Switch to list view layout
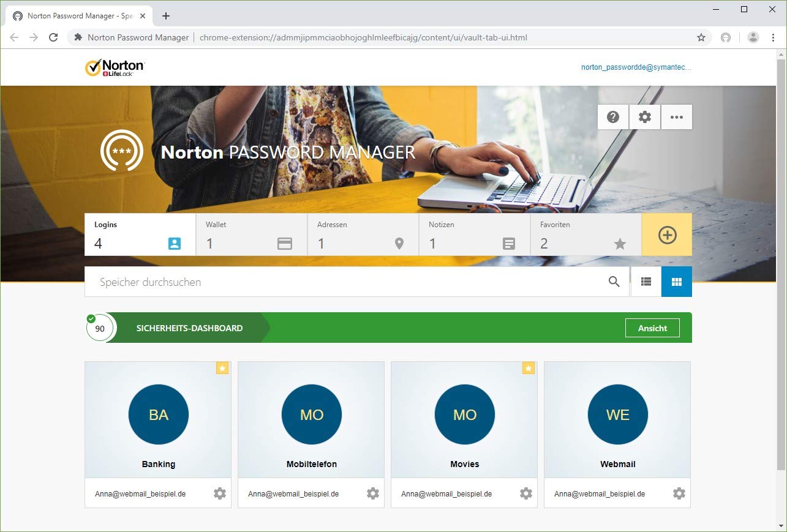Screen dimensions: 787x532 646,282
